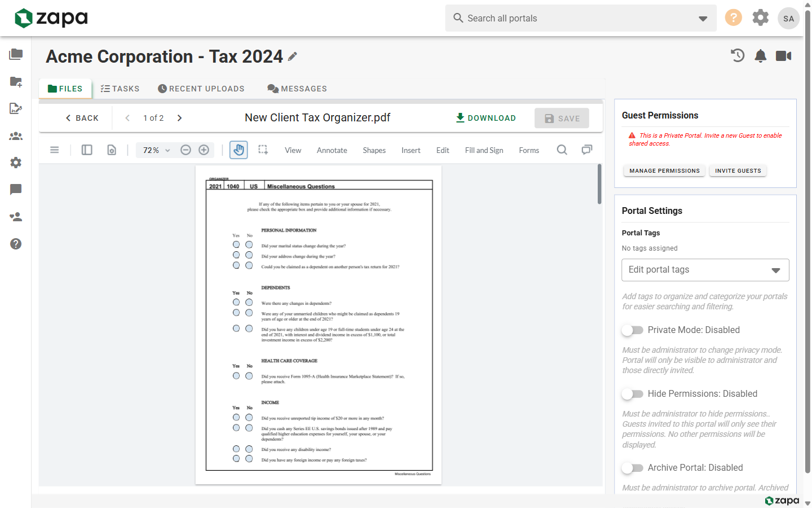The height and width of the screenshot is (508, 812).
Task: Select No for Form 1095-A question
Action: 249,376
